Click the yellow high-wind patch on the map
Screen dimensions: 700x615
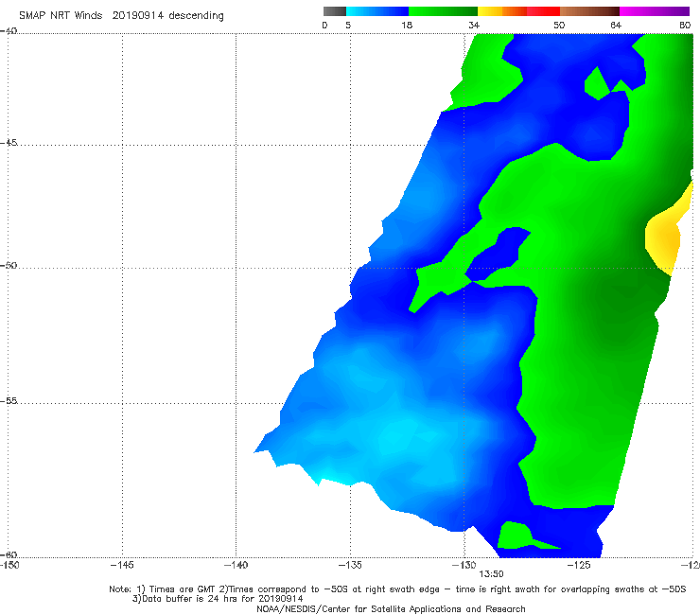tap(664, 239)
